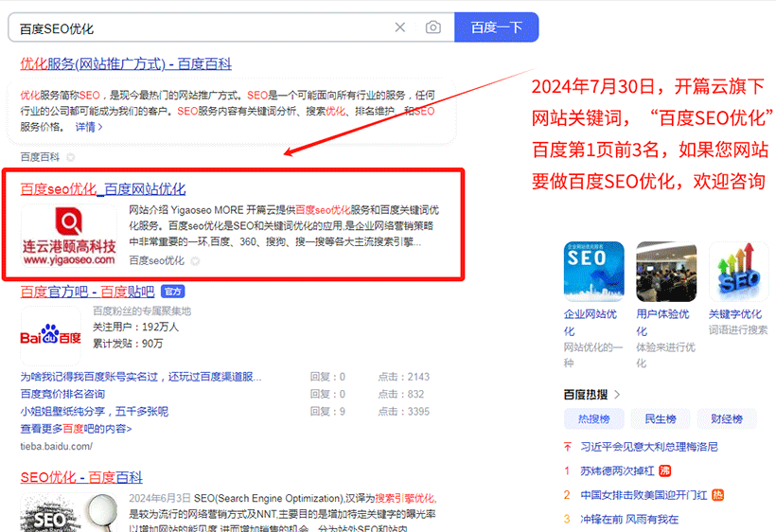776x532 pixels.
Task: Open 详情 link in Baike snippet
Action: [85, 127]
